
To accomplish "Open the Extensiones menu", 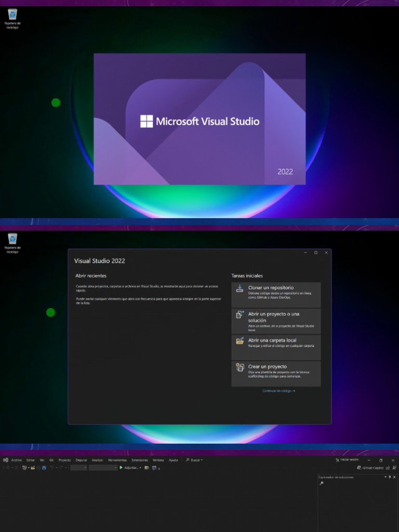I will tap(140, 460).
